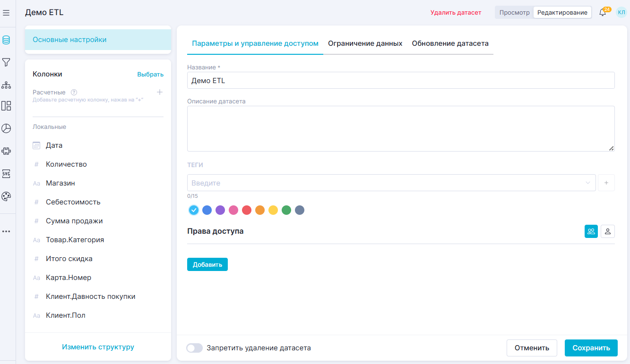Open the hamburger menu in the sidebar
Image resolution: width=630 pixels, height=364 pixels.
coord(6,13)
